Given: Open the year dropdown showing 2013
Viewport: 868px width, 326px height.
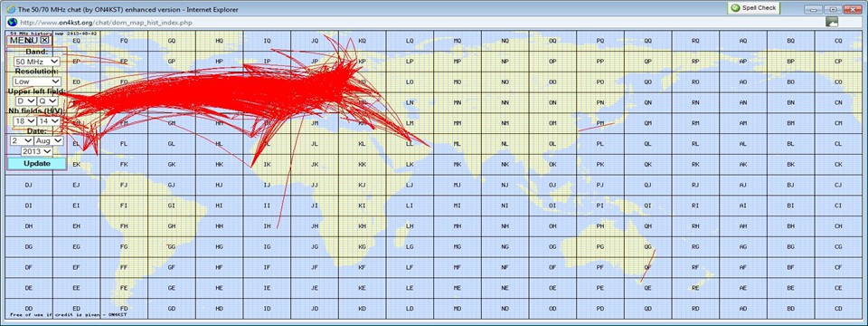Looking at the screenshot, I should (36, 151).
